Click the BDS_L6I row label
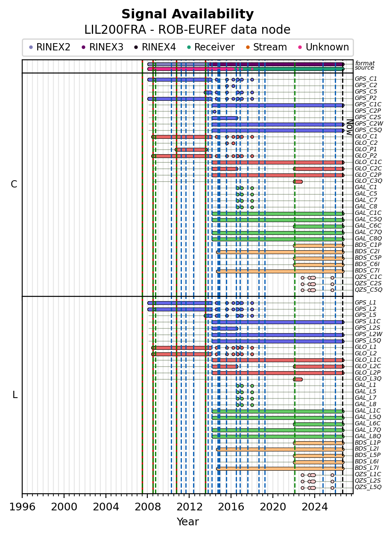 point(367,462)
